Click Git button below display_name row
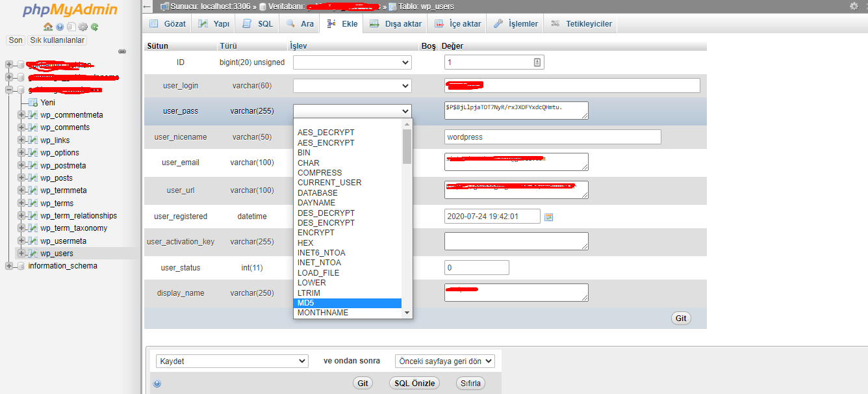Screen dimensions: 868x394 (681, 319)
